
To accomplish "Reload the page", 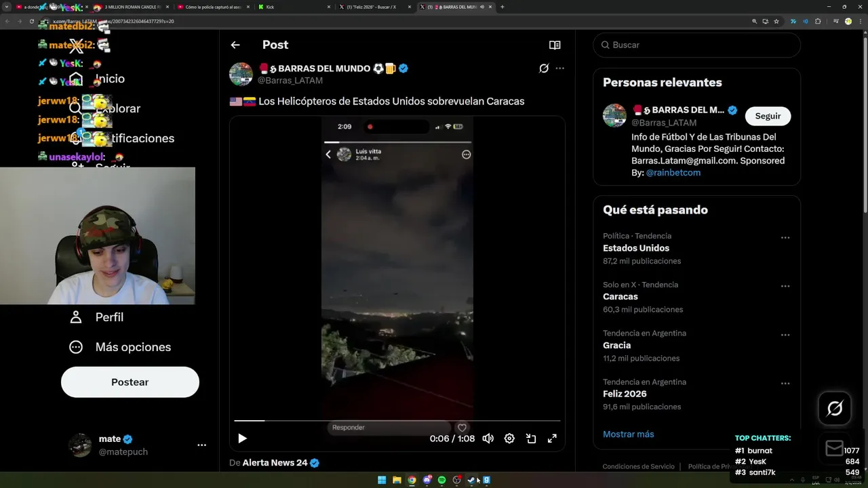I will [x=31, y=21].
